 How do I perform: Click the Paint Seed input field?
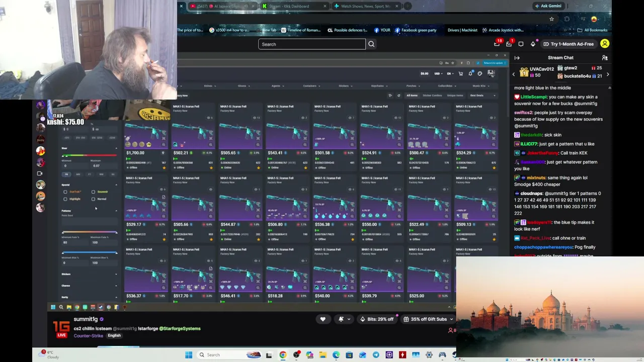click(90, 222)
